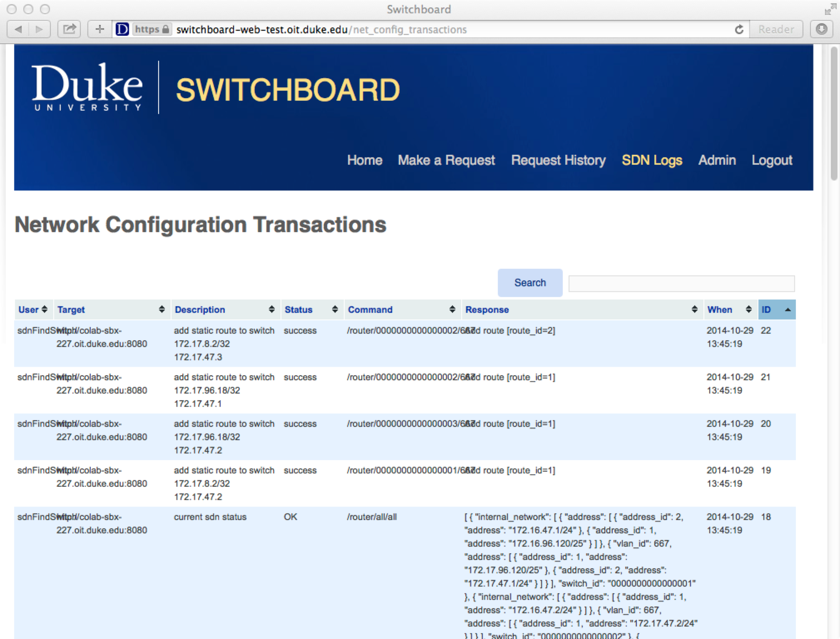This screenshot has height=639, width=840.
Task: Click command '/router/all/all'
Action: pyautogui.click(x=372, y=517)
